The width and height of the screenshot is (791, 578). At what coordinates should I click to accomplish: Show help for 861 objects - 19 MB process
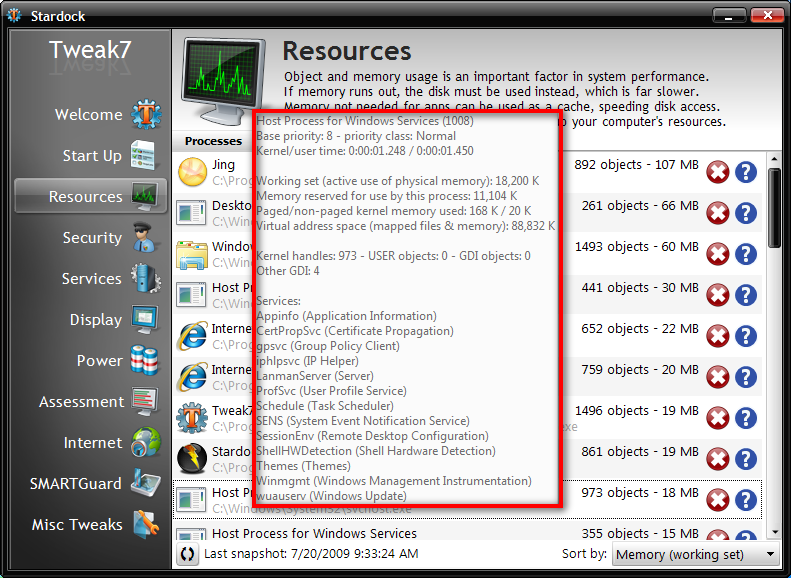746,459
